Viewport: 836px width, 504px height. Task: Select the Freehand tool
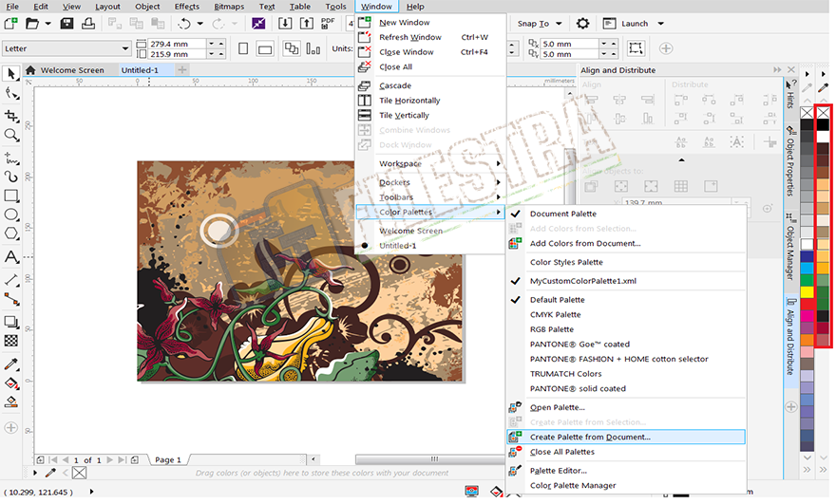click(11, 158)
